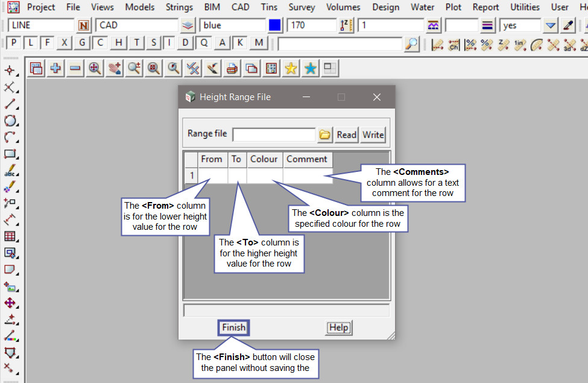Remove models with the blue minus icon

[x=75, y=68]
